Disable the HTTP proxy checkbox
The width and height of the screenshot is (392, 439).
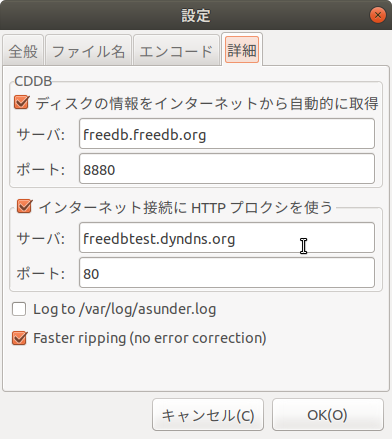[x=25, y=207]
